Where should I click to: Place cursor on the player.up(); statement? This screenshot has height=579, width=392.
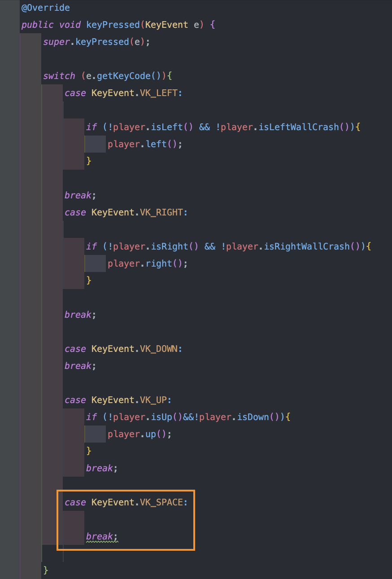[140, 434]
